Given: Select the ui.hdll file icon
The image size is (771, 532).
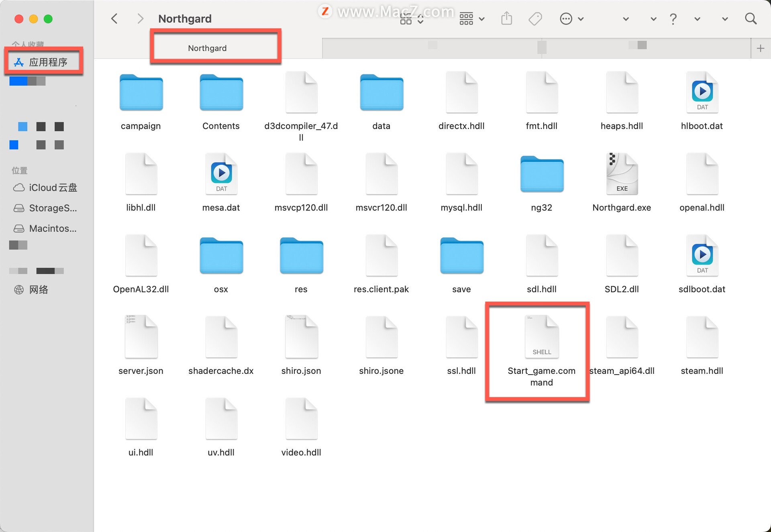Looking at the screenshot, I should (x=141, y=419).
